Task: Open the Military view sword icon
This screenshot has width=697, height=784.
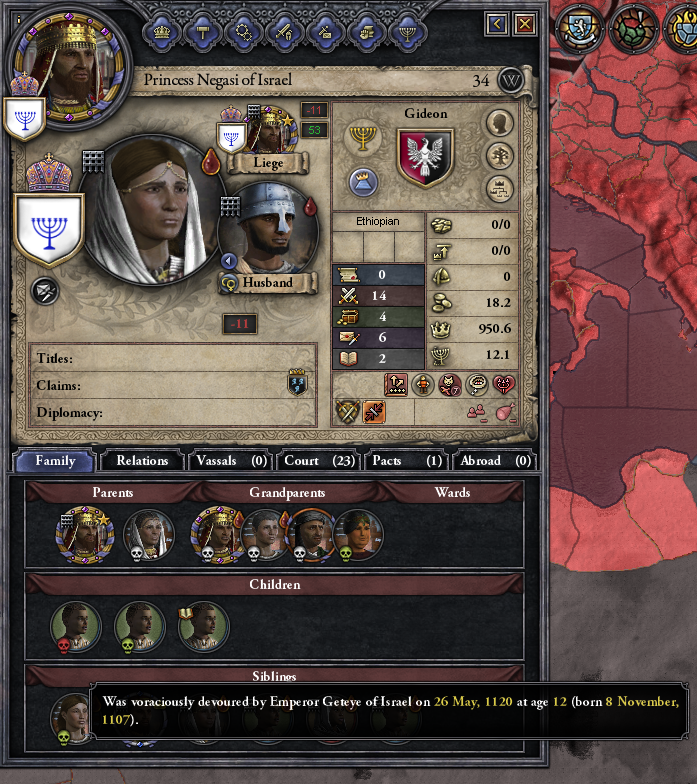Action: click(284, 33)
